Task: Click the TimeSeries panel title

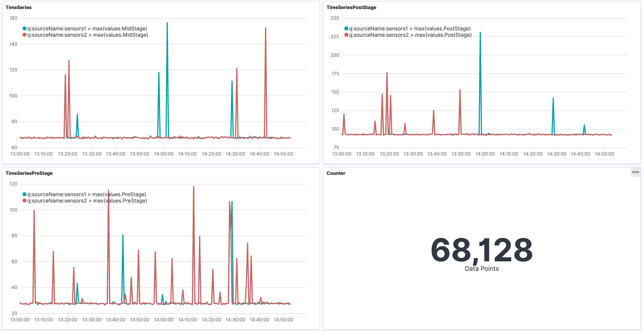Action: tap(19, 8)
